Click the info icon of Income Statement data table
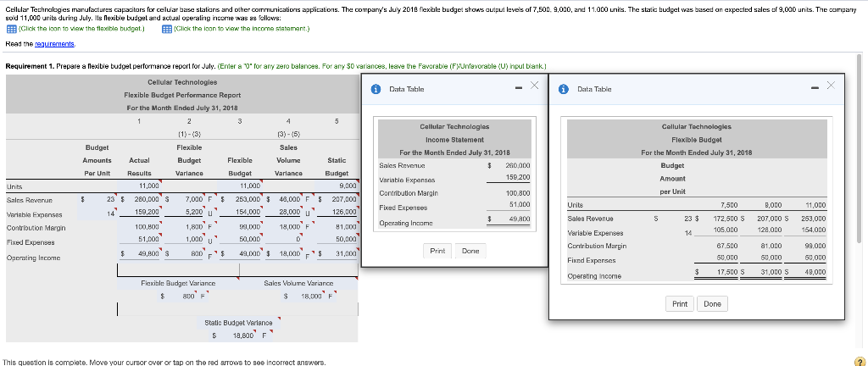868x366 pixels. (376, 88)
